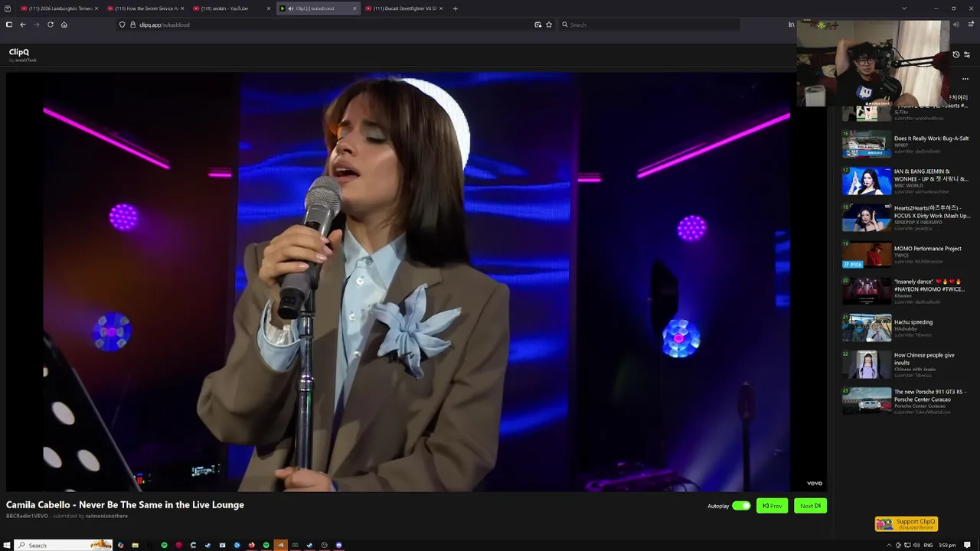Toggle the sidebar icon left of Back
The height and width of the screenshot is (551, 980).
click(x=8, y=24)
